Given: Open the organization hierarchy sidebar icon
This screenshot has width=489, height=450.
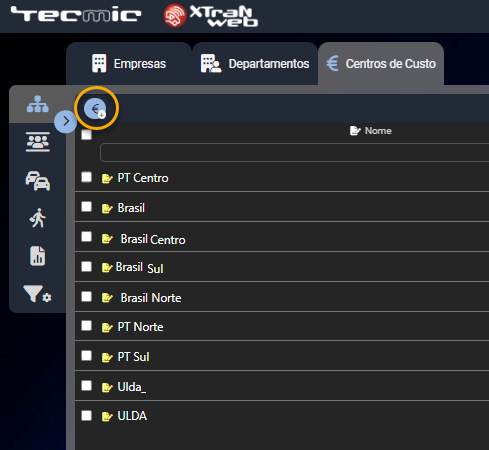Looking at the screenshot, I should tap(38, 104).
